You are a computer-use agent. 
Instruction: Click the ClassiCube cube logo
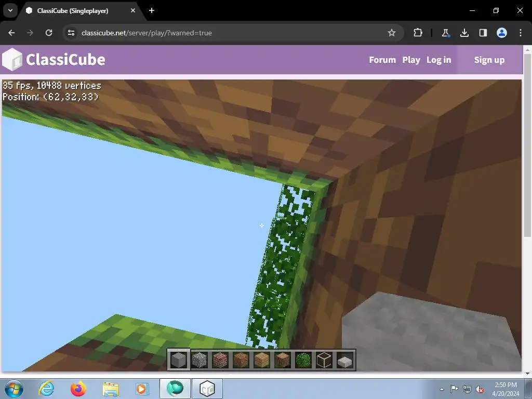(12, 59)
